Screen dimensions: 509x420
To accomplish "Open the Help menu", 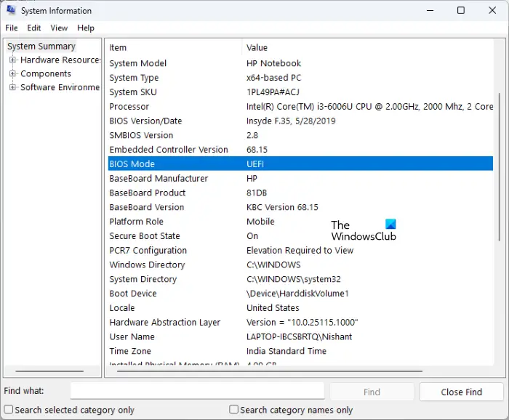I will pos(86,28).
